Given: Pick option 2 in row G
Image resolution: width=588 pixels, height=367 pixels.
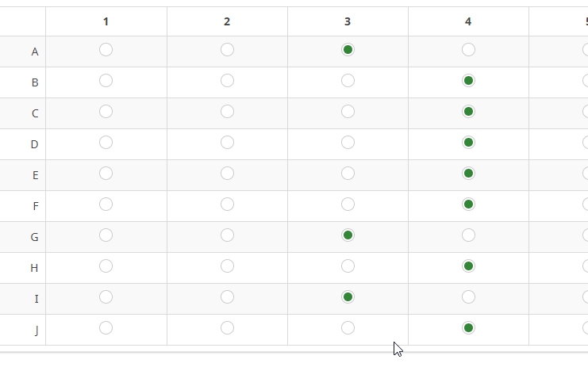Looking at the screenshot, I should point(227,235).
